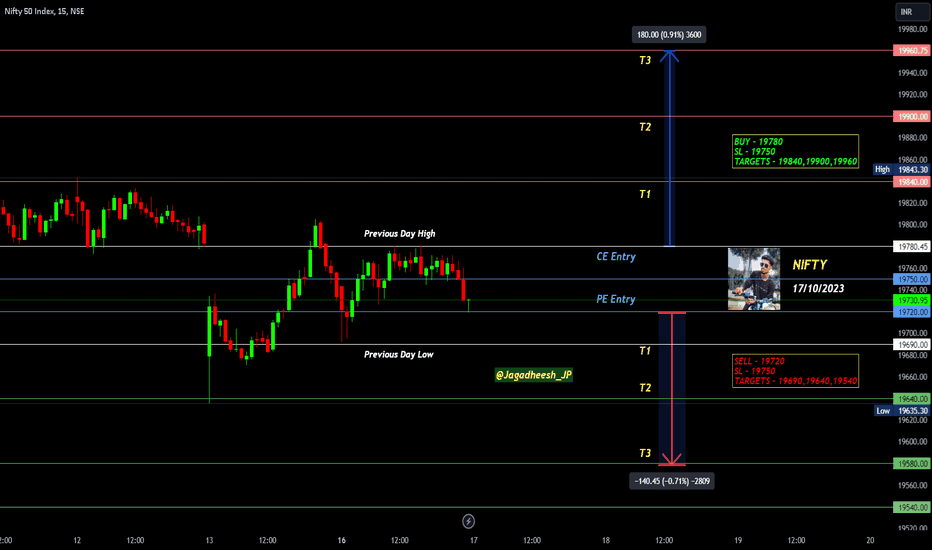
Task: Select date 16 on the time axis
Action: coord(341,540)
